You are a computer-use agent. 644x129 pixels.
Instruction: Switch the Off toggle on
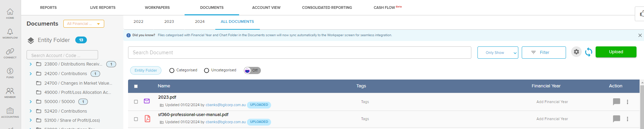[252, 70]
